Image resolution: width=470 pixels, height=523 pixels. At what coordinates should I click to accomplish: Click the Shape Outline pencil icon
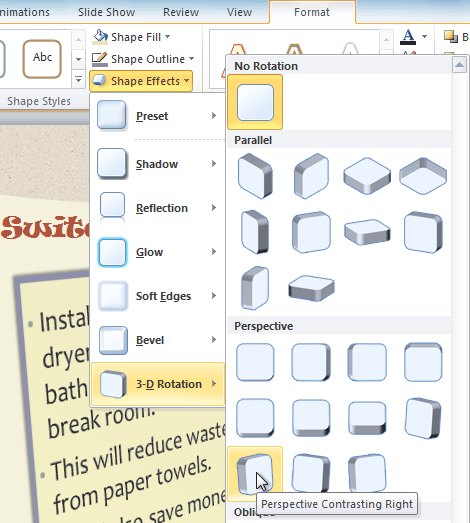point(100,59)
